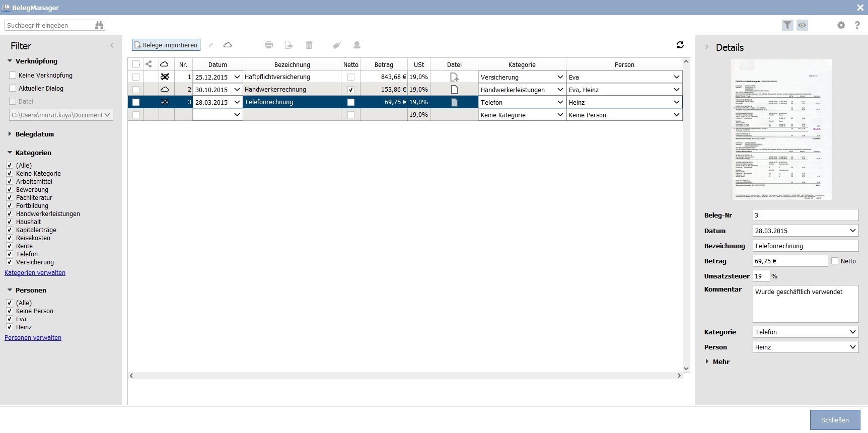Image resolution: width=868 pixels, height=433 pixels.
Task: Click the file icon in the Haftpflichtversicherung row
Action: click(454, 77)
